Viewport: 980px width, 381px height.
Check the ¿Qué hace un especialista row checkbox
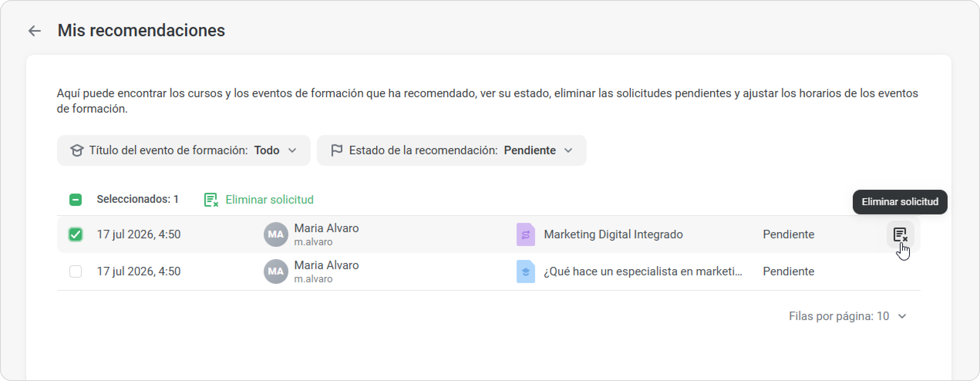click(76, 271)
